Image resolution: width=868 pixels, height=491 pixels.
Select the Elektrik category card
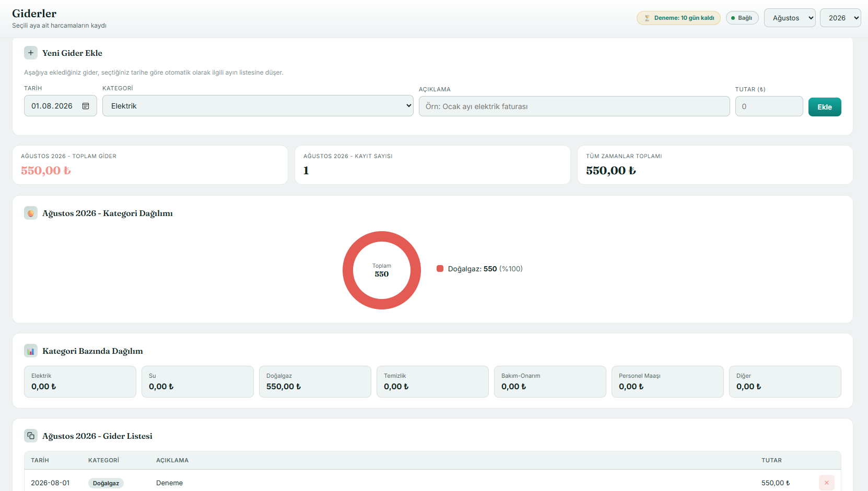pos(80,381)
